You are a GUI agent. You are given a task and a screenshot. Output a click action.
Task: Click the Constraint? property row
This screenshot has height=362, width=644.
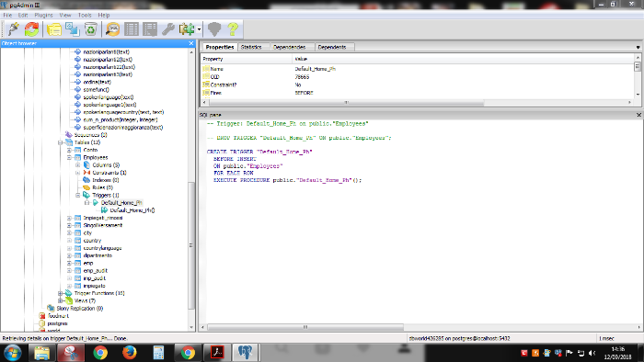click(418, 85)
